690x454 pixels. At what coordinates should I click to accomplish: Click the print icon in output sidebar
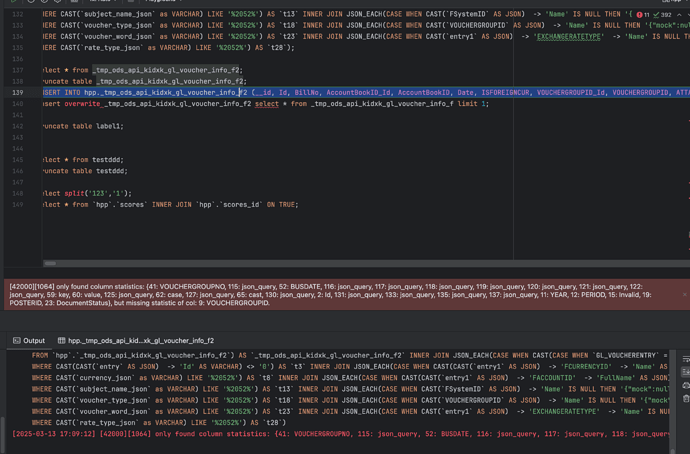(686, 385)
